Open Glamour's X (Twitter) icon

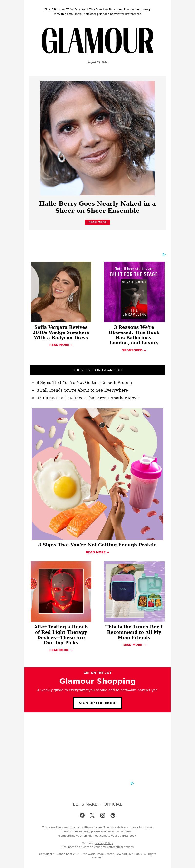[x=92, y=815]
